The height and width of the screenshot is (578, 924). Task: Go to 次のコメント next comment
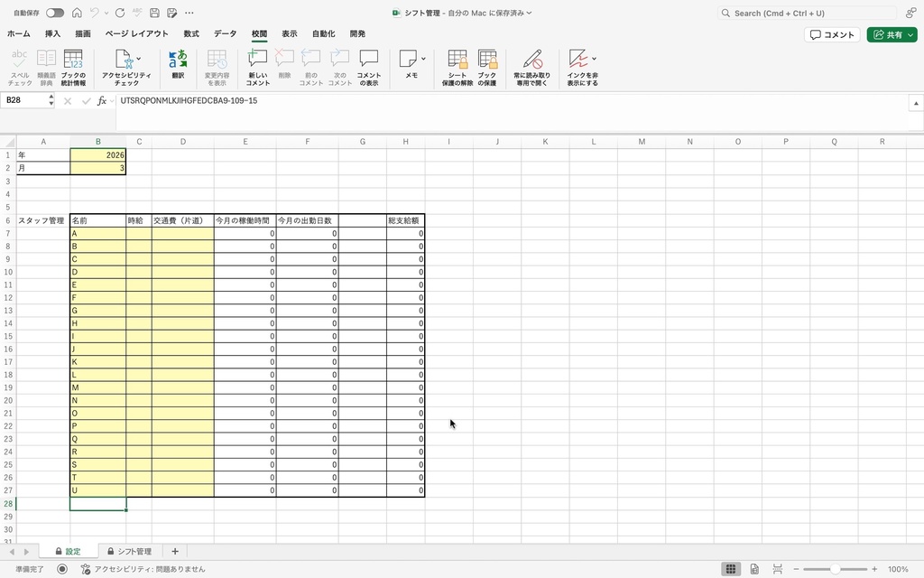click(339, 67)
